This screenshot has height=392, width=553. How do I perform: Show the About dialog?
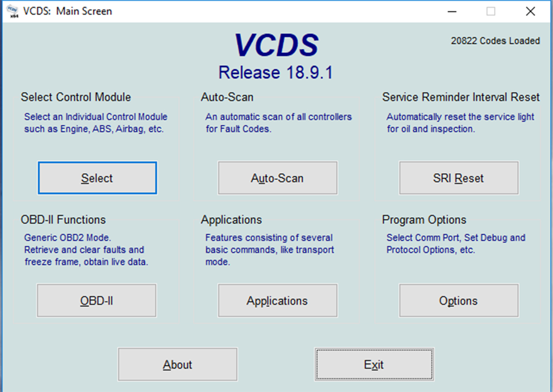tap(178, 364)
